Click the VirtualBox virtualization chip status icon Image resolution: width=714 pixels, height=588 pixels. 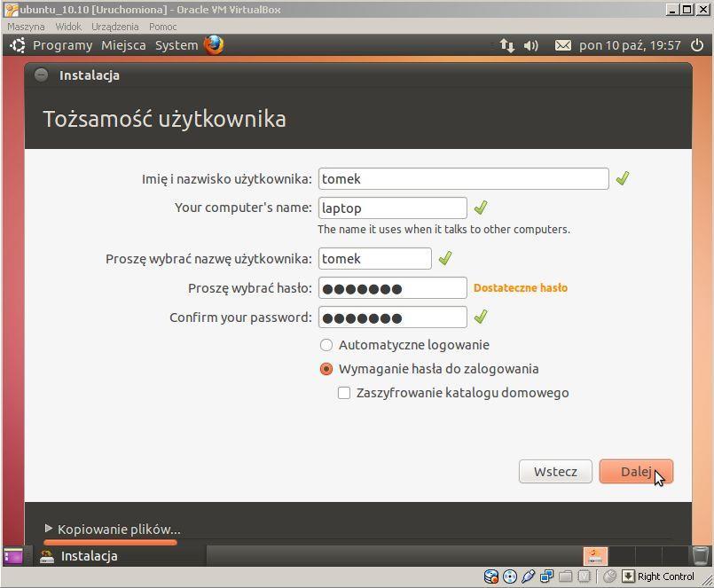[x=584, y=576]
